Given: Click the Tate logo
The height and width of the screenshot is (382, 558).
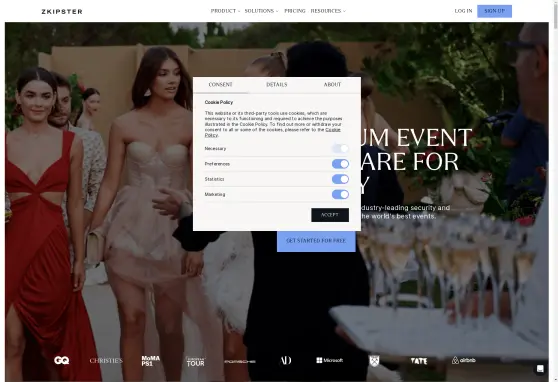Looking at the screenshot, I should coord(419,361).
